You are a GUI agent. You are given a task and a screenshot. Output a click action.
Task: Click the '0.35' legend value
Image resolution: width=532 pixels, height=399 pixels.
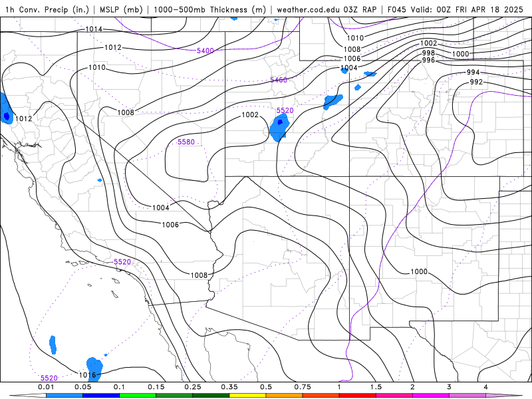pos(229,387)
